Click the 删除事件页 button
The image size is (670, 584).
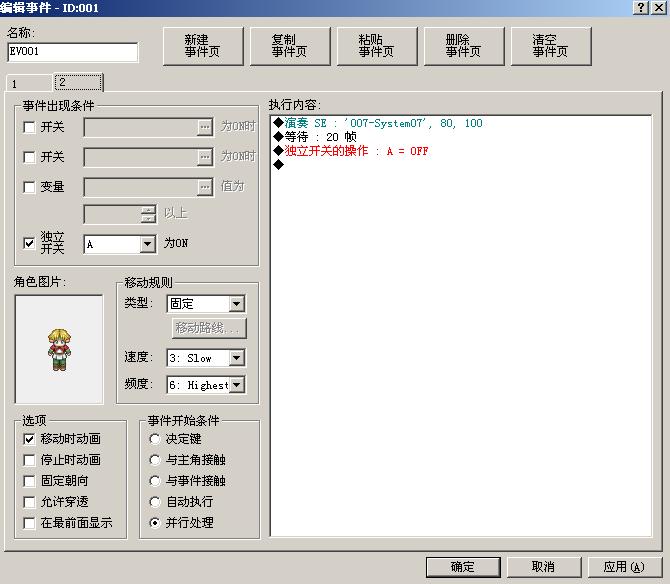click(464, 46)
